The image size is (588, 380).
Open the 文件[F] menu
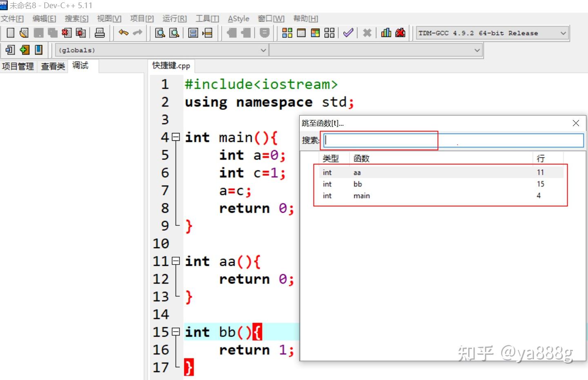point(12,18)
